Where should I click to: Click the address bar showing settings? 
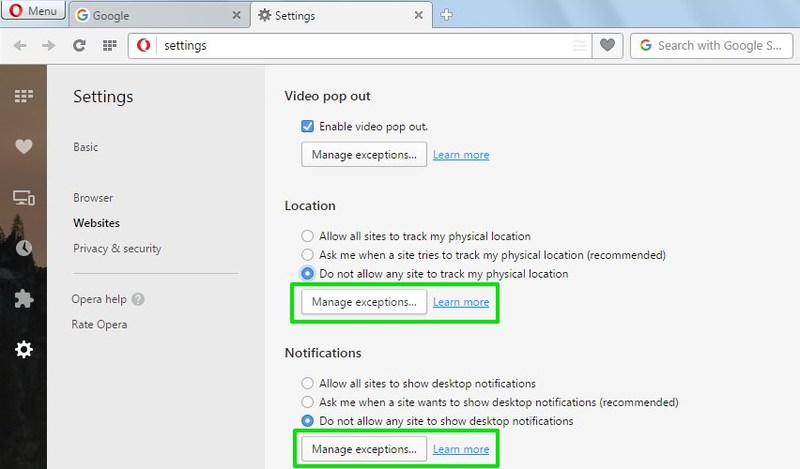click(x=360, y=46)
